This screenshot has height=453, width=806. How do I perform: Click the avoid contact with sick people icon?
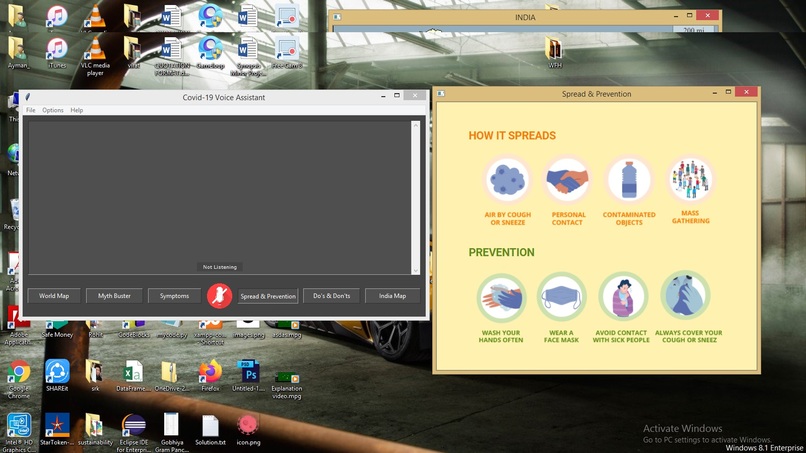623,297
